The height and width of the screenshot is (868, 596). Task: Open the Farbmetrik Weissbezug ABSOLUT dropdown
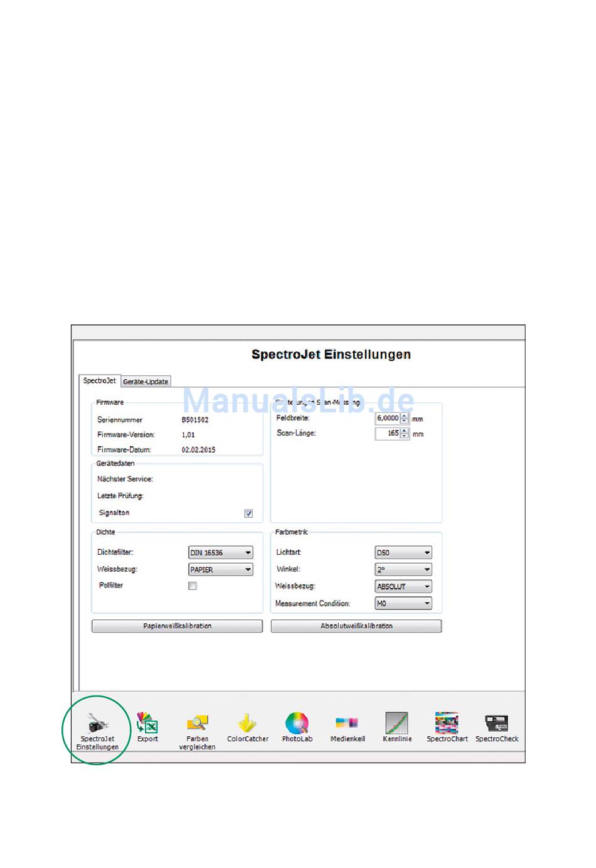coord(403,587)
